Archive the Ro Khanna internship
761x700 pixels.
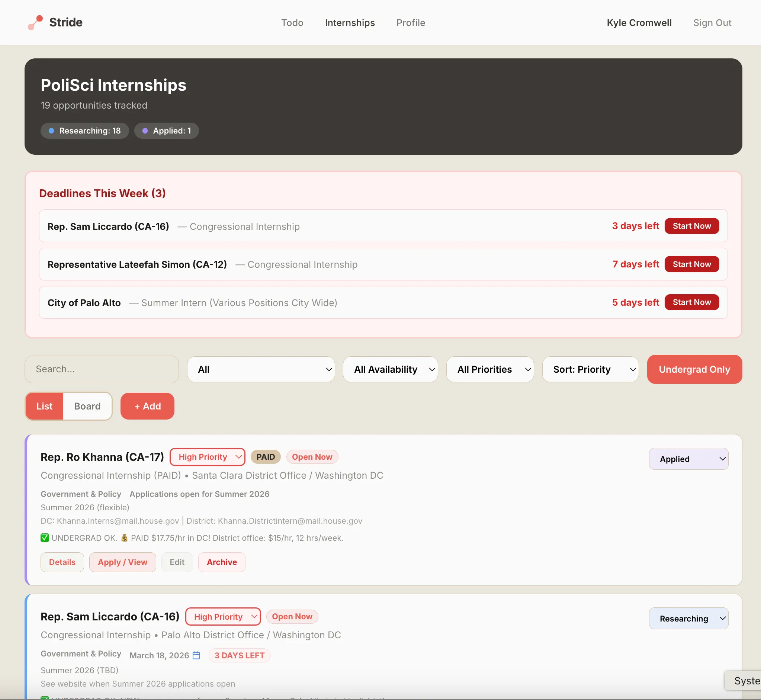click(221, 562)
